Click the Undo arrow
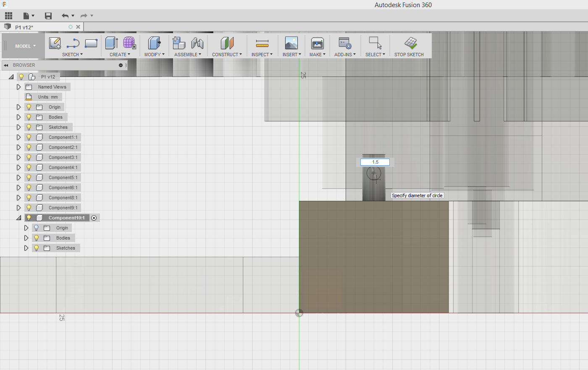 [x=65, y=16]
